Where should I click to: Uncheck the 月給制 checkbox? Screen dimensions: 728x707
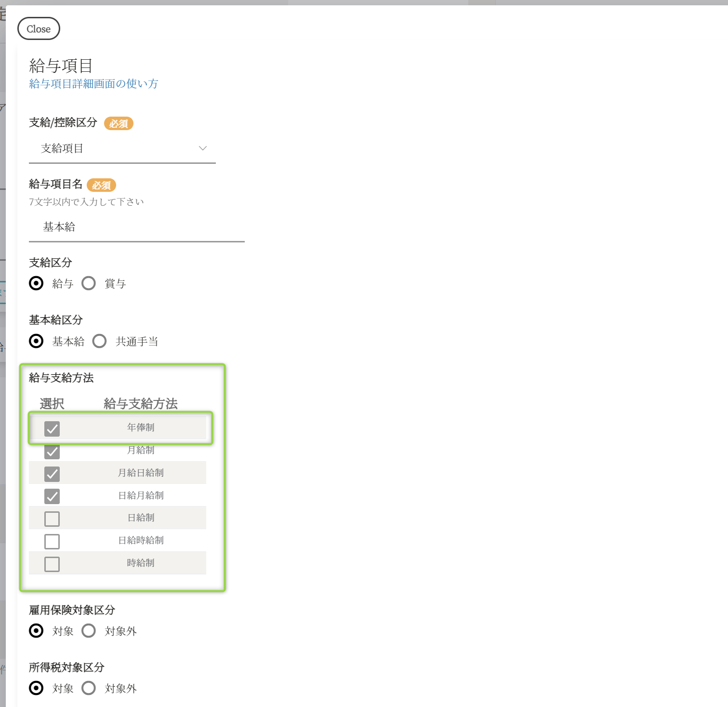52,452
